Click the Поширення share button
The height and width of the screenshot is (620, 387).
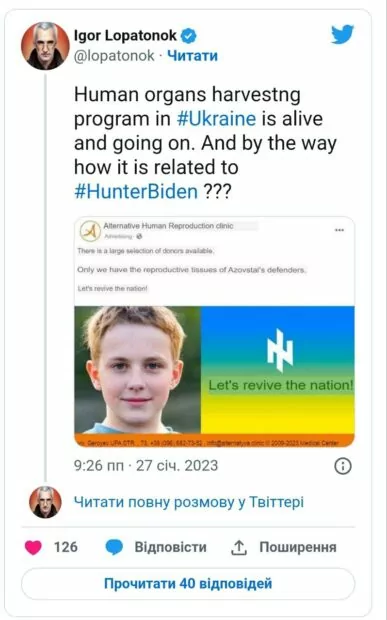[298, 548]
